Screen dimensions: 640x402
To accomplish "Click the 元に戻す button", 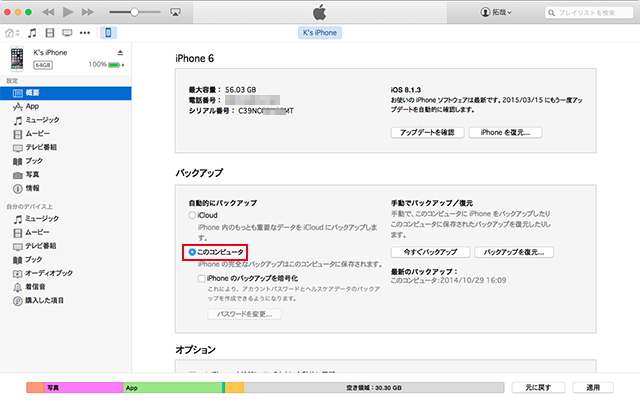I will pos(538,388).
